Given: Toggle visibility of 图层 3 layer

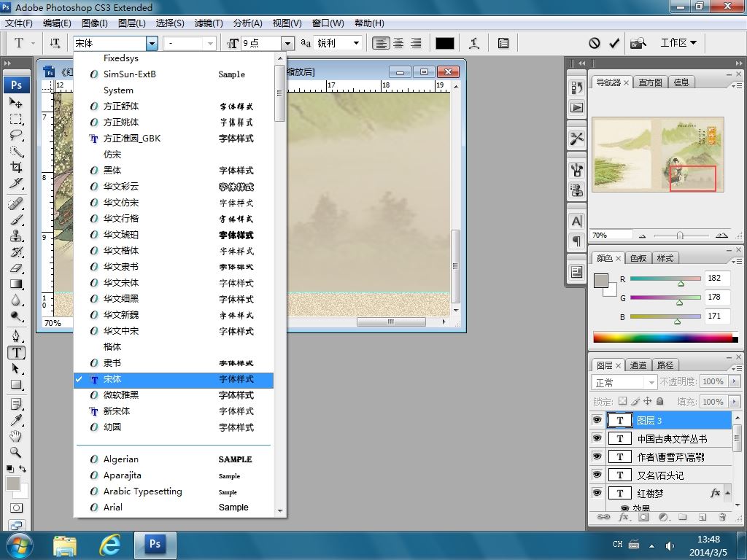Looking at the screenshot, I should coord(597,420).
